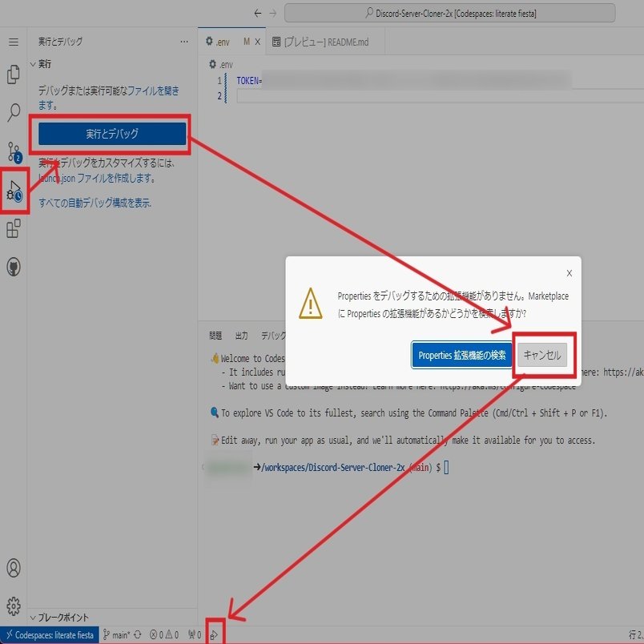The height and width of the screenshot is (644, 644).
Task: Collapse the 実行 section
Action: 41,64
